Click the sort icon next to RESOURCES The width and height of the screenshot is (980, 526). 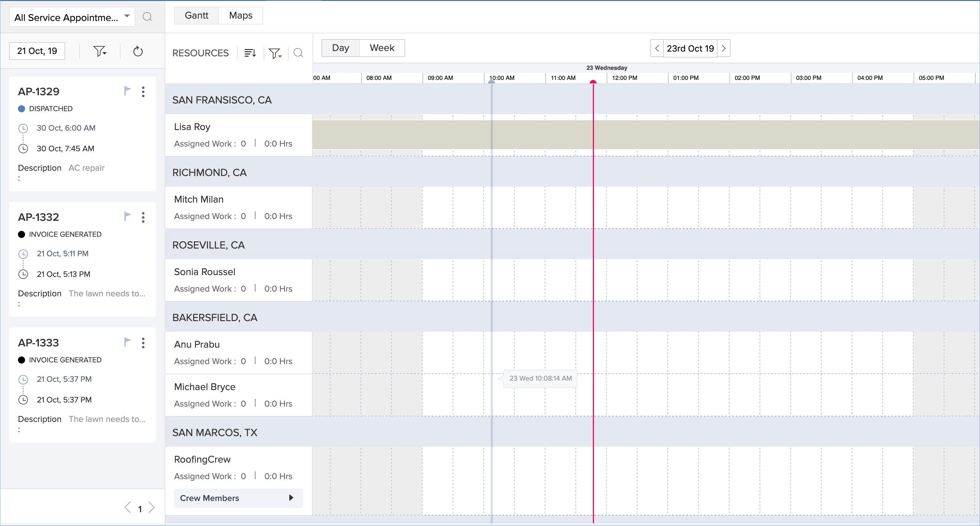(250, 53)
